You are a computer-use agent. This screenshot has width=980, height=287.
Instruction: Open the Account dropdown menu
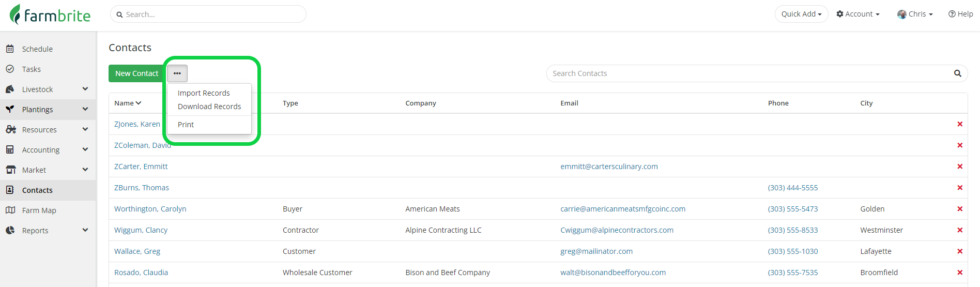point(858,14)
